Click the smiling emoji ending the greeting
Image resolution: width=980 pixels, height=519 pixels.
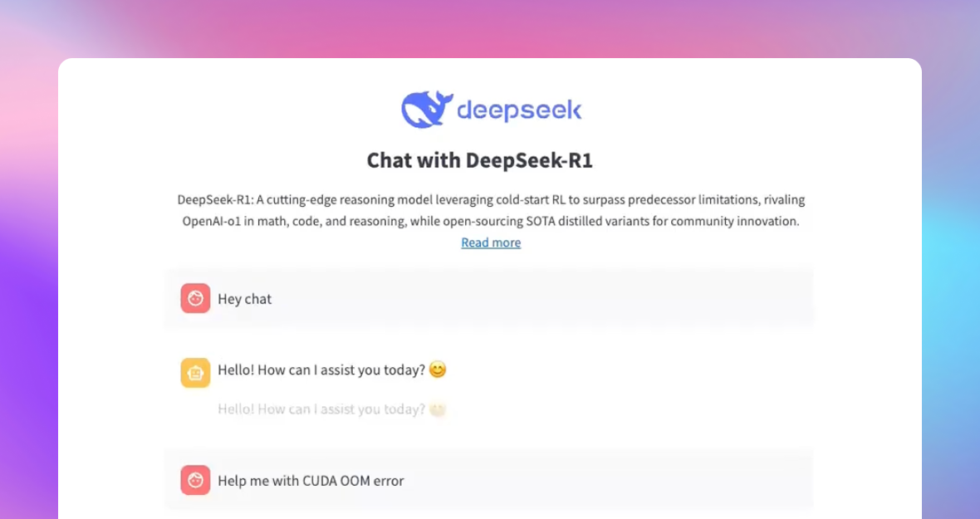438,370
